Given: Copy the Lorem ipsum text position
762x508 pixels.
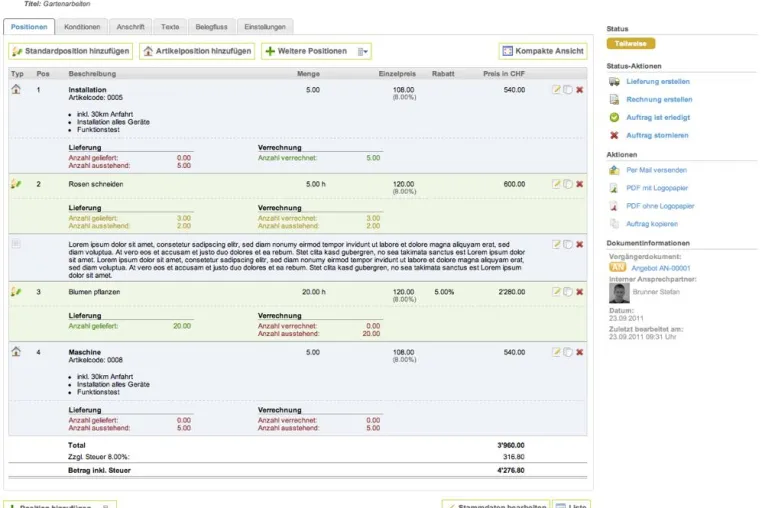Looking at the screenshot, I should coord(568,244).
